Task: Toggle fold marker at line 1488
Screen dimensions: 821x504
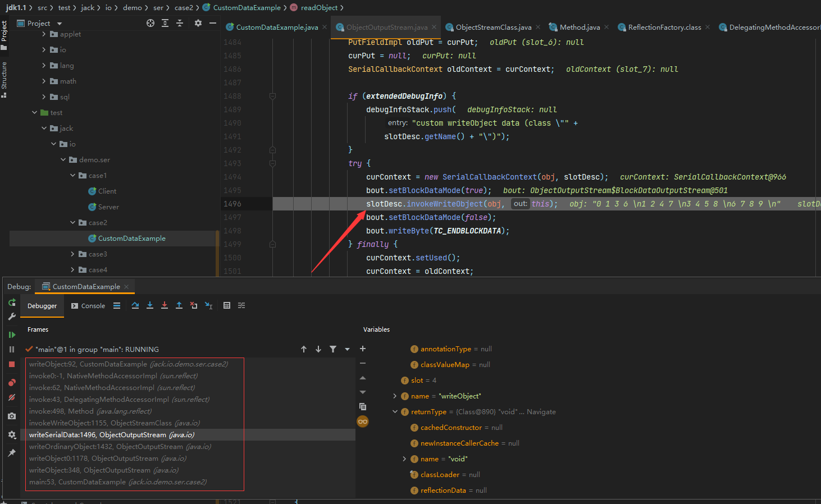Action: pyautogui.click(x=272, y=96)
